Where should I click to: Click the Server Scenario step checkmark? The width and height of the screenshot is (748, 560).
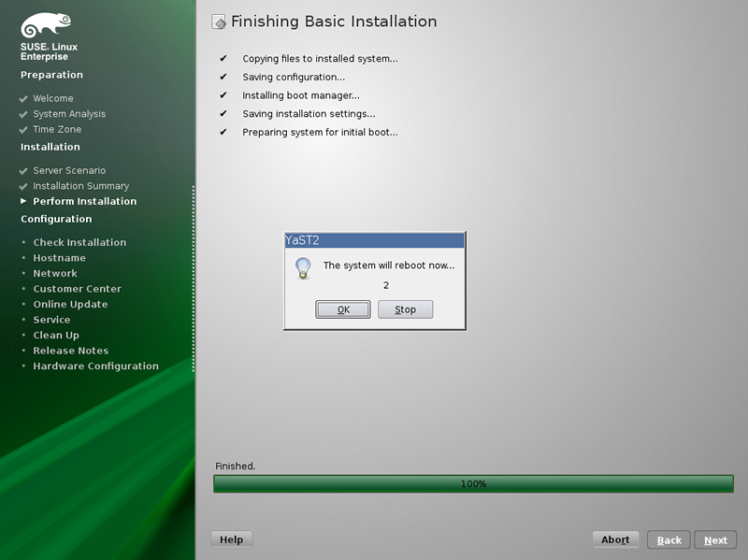click(x=22, y=171)
